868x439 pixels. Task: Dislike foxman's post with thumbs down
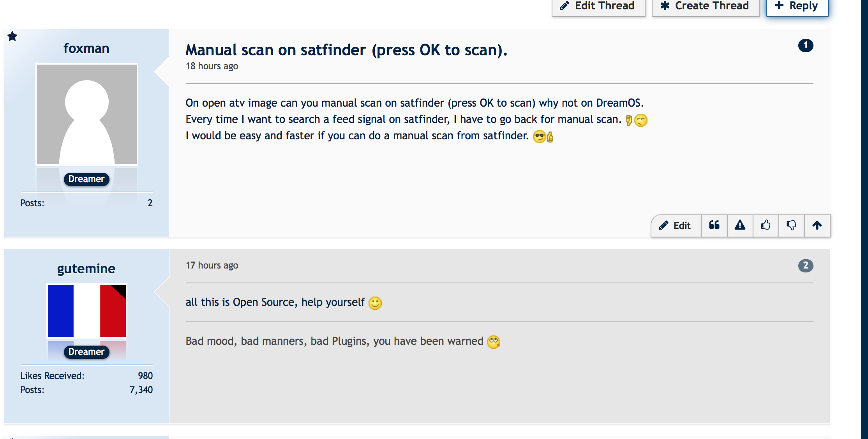pos(791,225)
